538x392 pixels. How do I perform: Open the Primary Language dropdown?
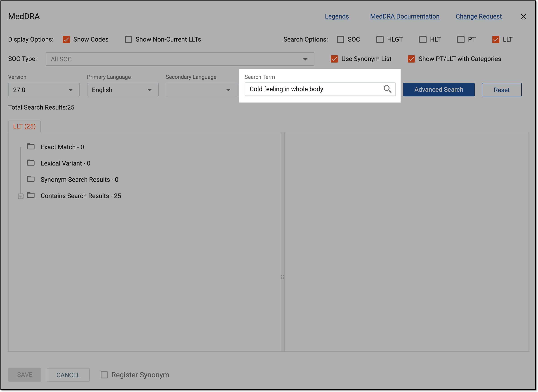[x=123, y=90]
